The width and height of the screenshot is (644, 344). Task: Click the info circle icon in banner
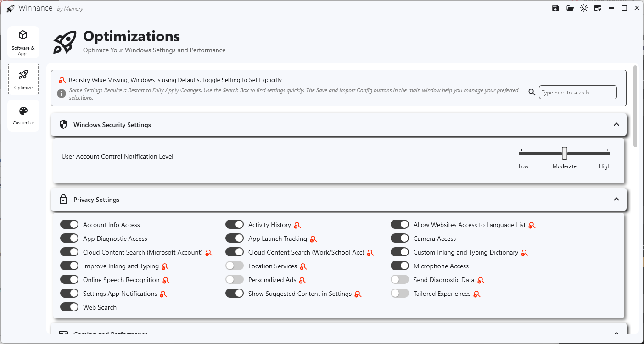[x=62, y=93]
